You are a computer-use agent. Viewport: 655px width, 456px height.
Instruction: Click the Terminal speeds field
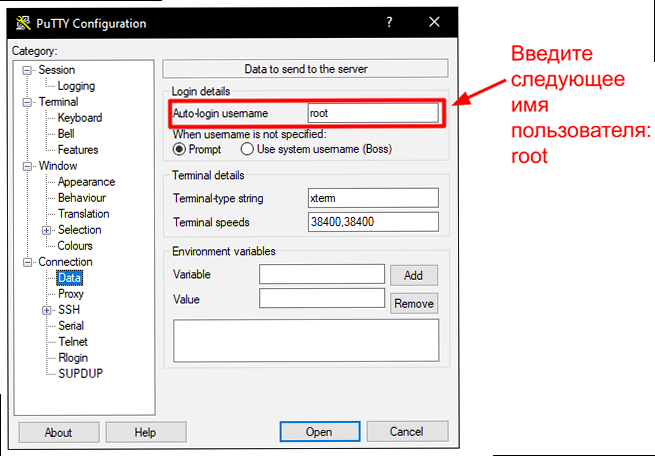click(373, 222)
